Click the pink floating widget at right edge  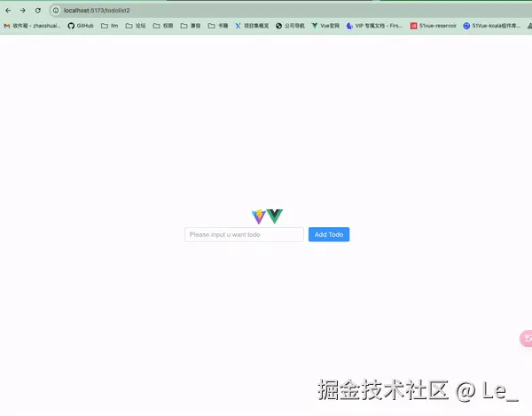pyautogui.click(x=526, y=338)
